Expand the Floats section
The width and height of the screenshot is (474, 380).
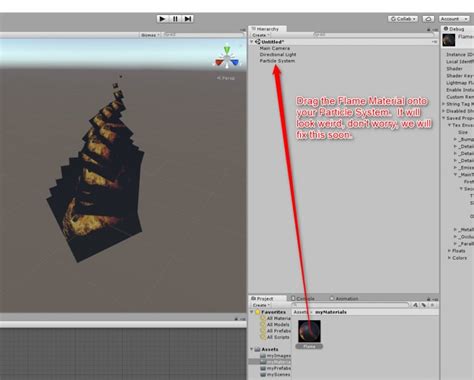click(449, 251)
